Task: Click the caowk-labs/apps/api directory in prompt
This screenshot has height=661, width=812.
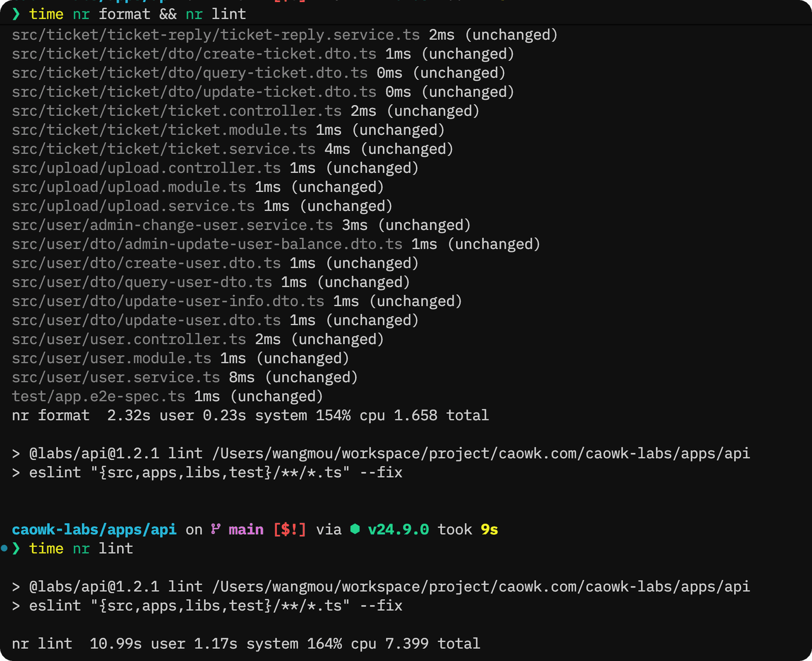Action: [94, 529]
